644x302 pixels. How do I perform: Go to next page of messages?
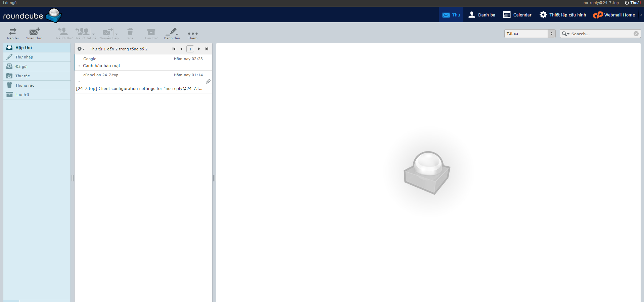[x=199, y=49]
